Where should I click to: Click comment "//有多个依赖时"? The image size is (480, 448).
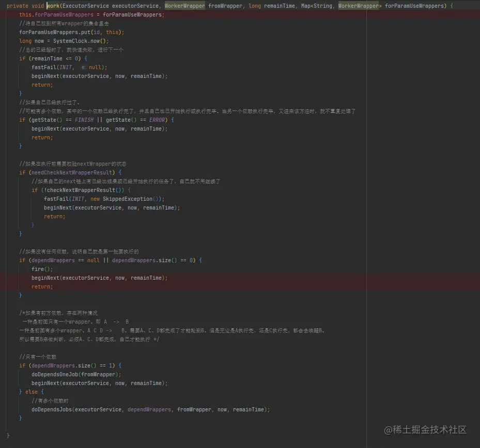50,401
